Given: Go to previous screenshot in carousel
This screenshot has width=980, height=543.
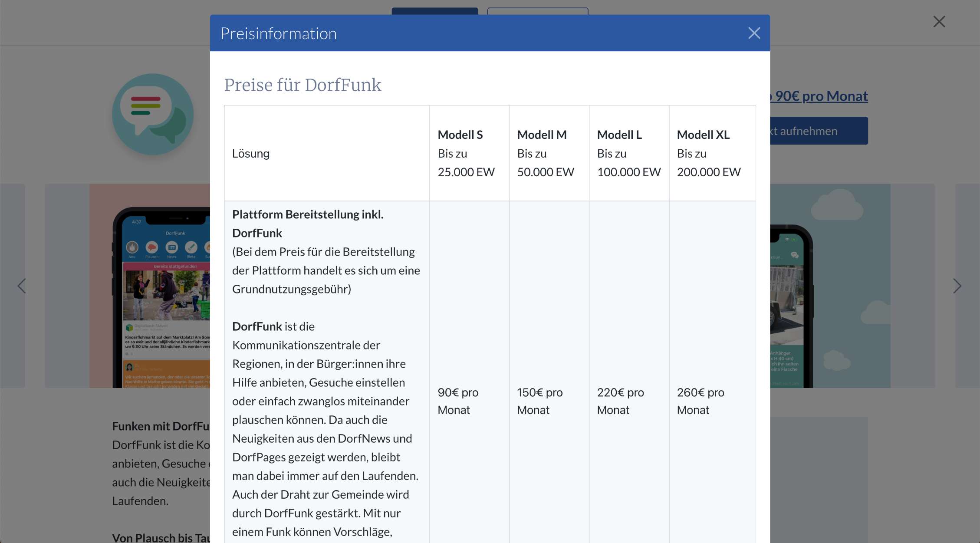Looking at the screenshot, I should [22, 286].
